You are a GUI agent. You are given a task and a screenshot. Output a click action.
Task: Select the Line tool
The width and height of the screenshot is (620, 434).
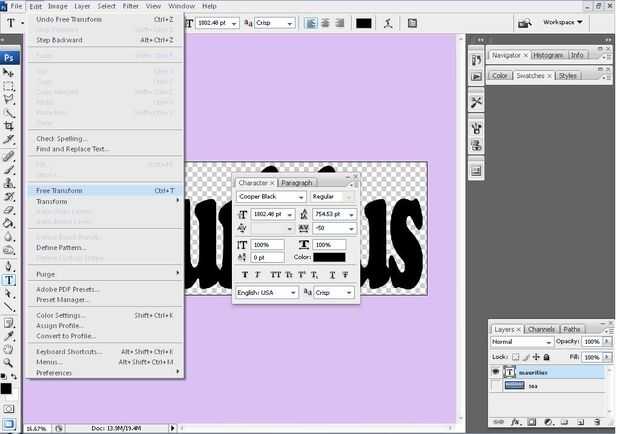[8, 307]
